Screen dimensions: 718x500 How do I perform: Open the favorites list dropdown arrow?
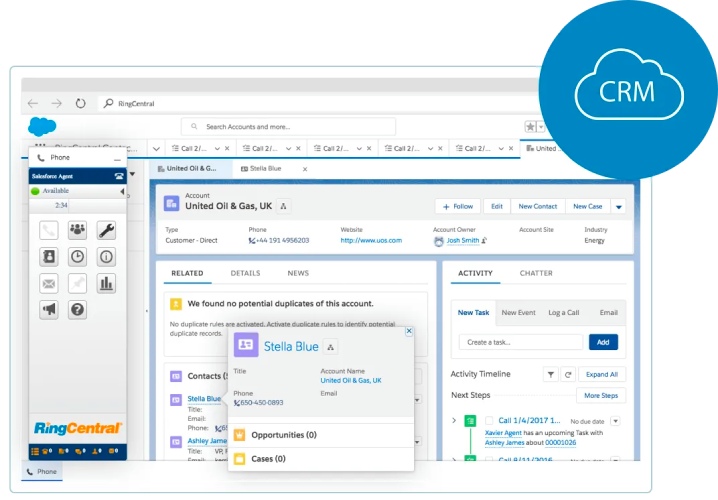tap(541, 127)
